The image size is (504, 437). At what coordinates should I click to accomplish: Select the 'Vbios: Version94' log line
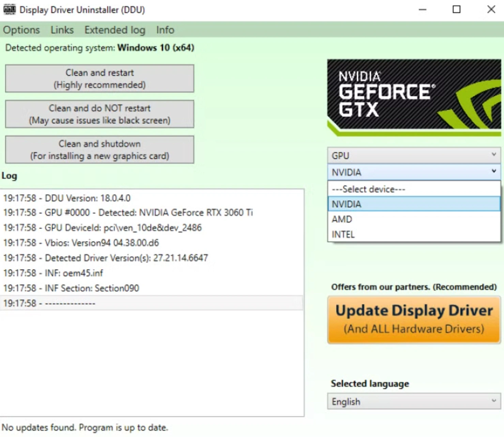point(151,243)
